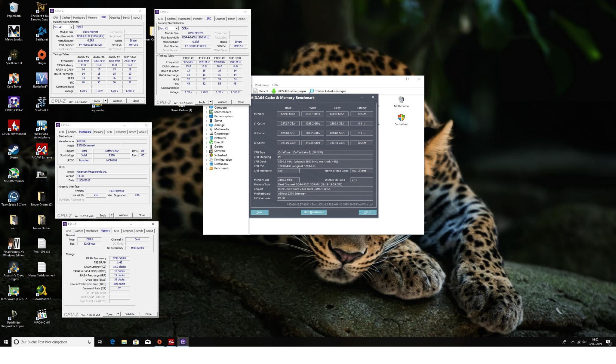Click Save in the AIDA64 benchmark dialog
The image size is (616, 364).
(x=259, y=212)
